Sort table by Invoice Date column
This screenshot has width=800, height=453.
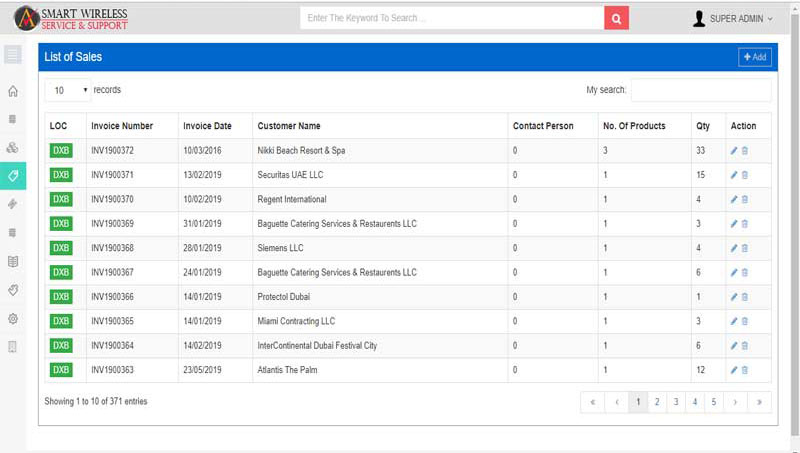(207, 126)
